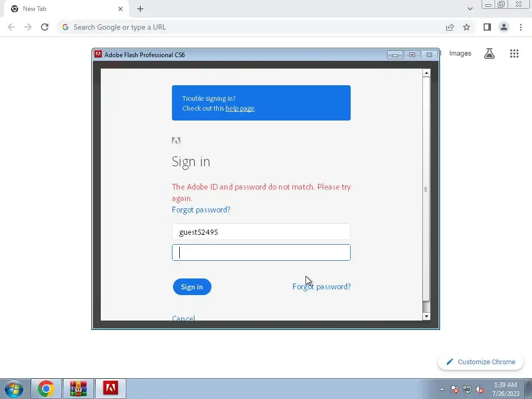This screenshot has height=399, width=532.
Task: Focus the Adobe ID field guest52495
Action: tap(261, 232)
